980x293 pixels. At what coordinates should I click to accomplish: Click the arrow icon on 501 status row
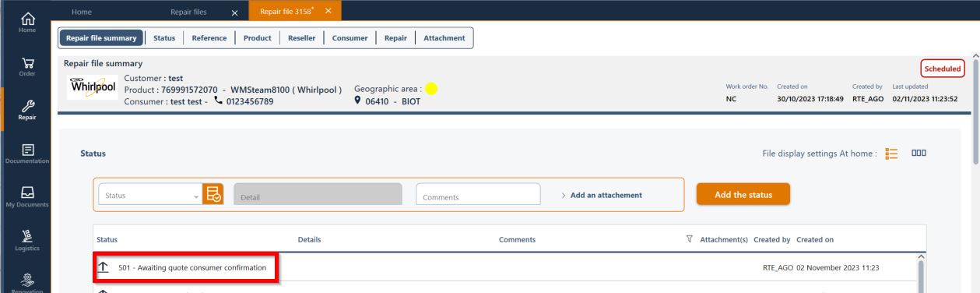(104, 268)
